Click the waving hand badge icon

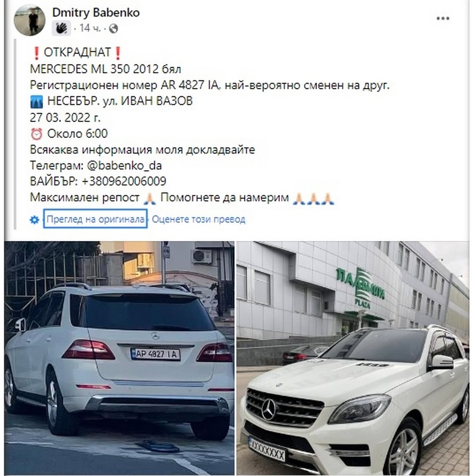(x=61, y=29)
